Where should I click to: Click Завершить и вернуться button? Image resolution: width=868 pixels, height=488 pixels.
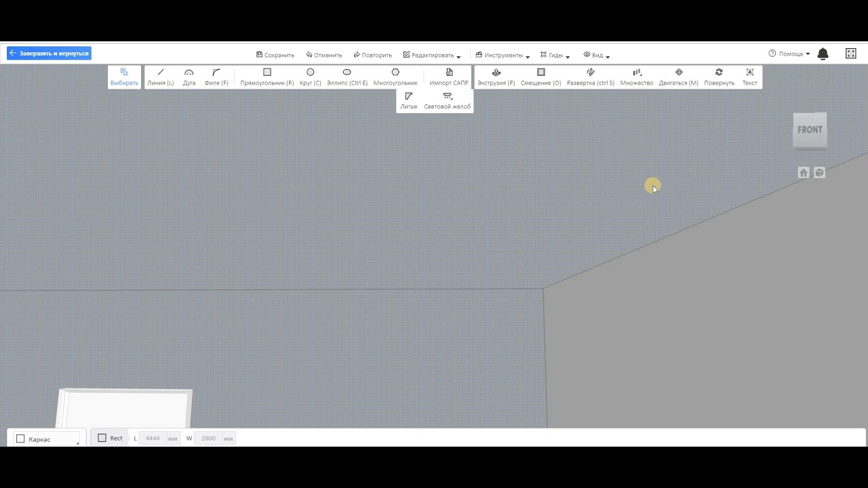pyautogui.click(x=50, y=53)
